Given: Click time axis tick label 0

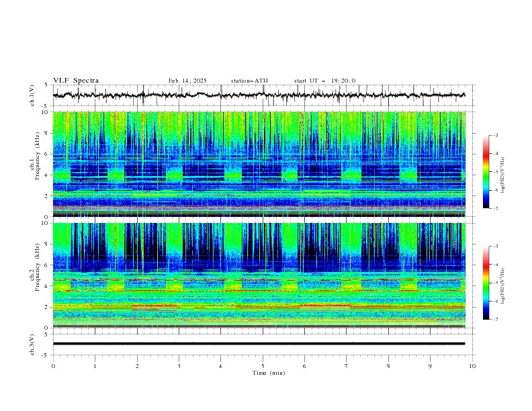Looking at the screenshot, I should coord(53,366).
